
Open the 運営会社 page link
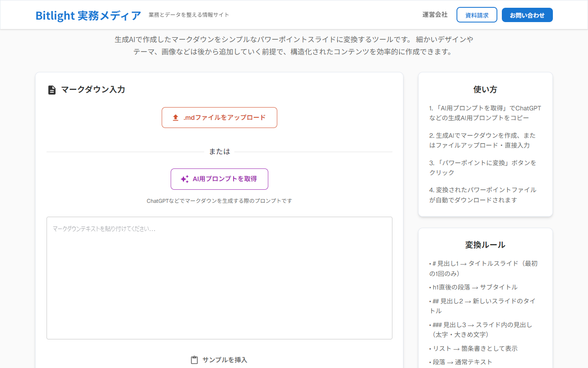click(x=435, y=15)
